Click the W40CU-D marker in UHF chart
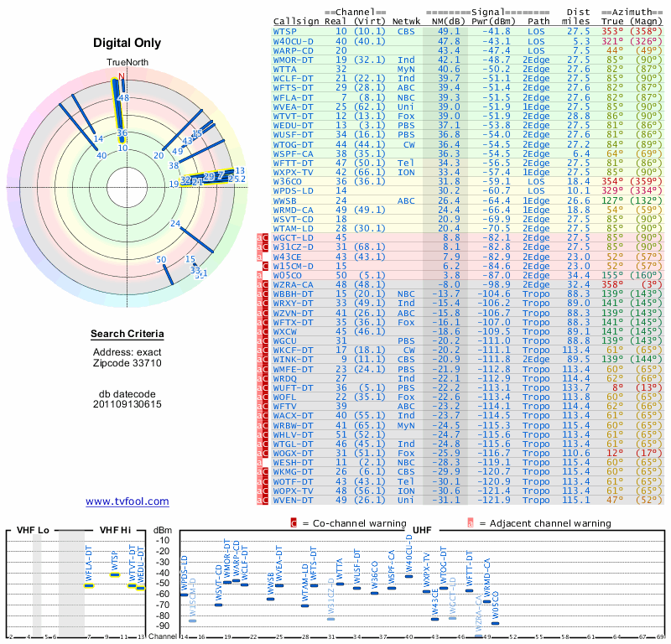 point(408,576)
